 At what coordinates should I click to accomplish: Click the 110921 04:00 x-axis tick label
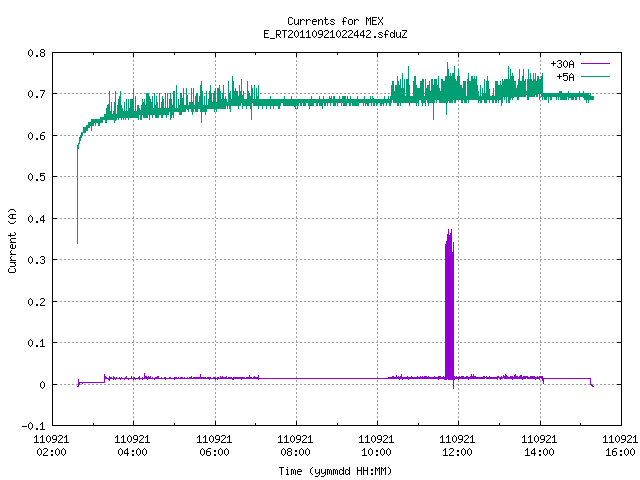[132, 446]
